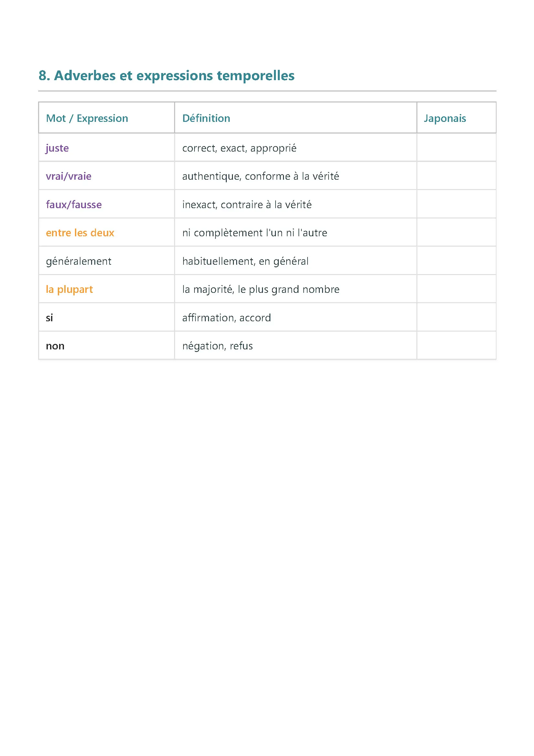Click the bold word "non"
The width and height of the screenshot is (534, 756).
[x=55, y=346]
